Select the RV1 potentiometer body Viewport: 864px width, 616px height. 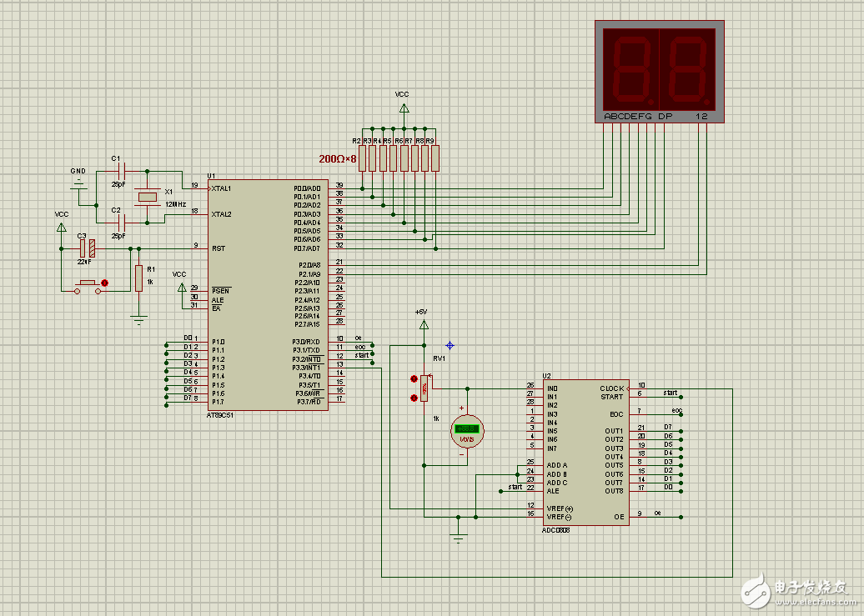point(424,388)
